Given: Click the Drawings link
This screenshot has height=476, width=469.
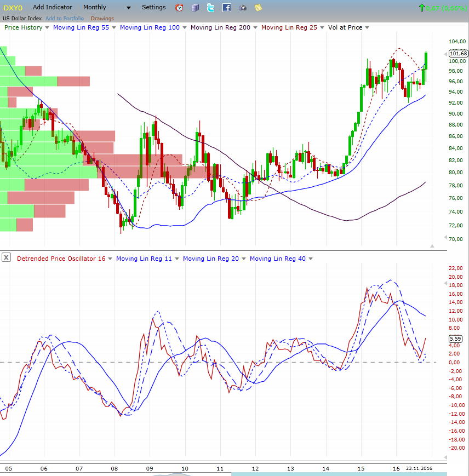Looking at the screenshot, I should pyautogui.click(x=102, y=19).
